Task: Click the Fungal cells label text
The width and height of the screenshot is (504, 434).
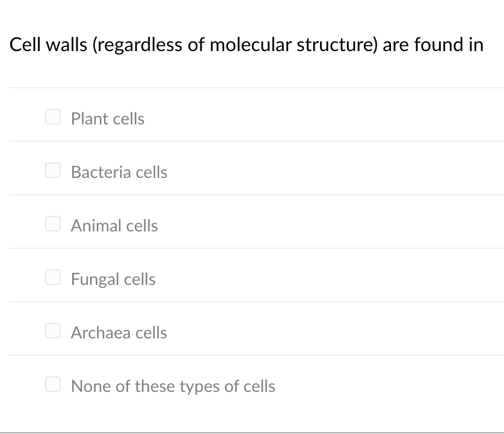Action: [x=113, y=279]
